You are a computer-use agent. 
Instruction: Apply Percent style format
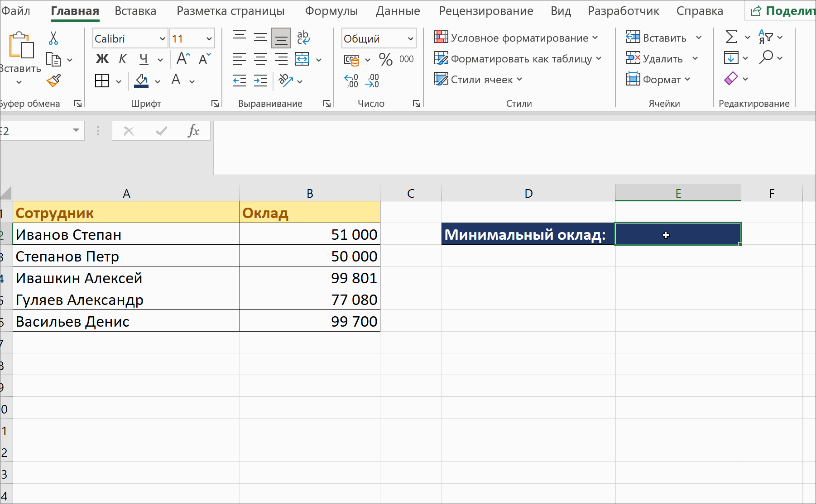(x=386, y=59)
